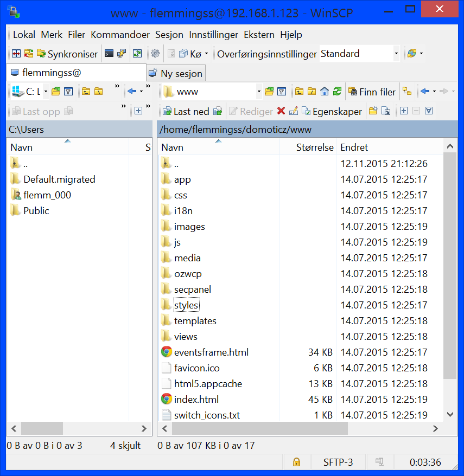Sort remote files by Størrelse column

(x=315, y=147)
